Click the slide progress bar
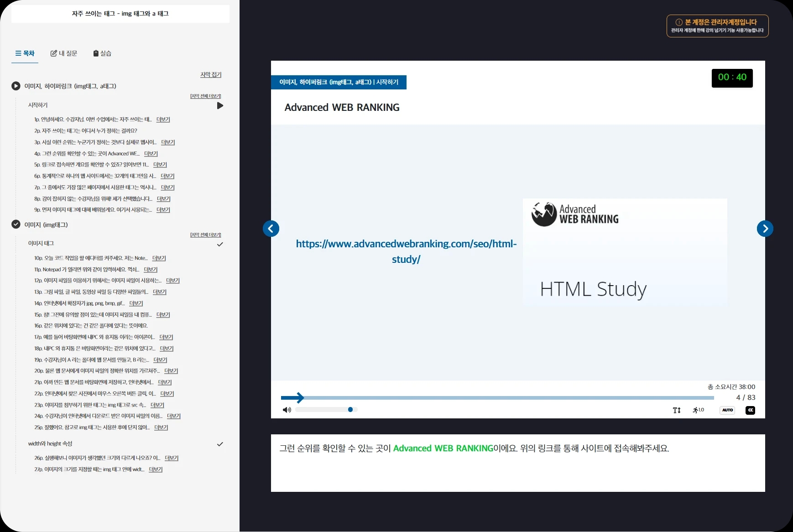 497,398
